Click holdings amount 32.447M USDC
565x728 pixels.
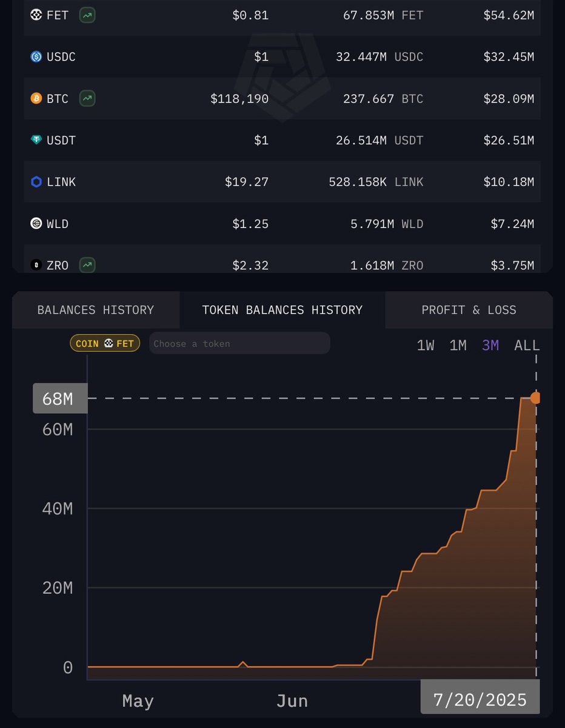click(x=379, y=56)
